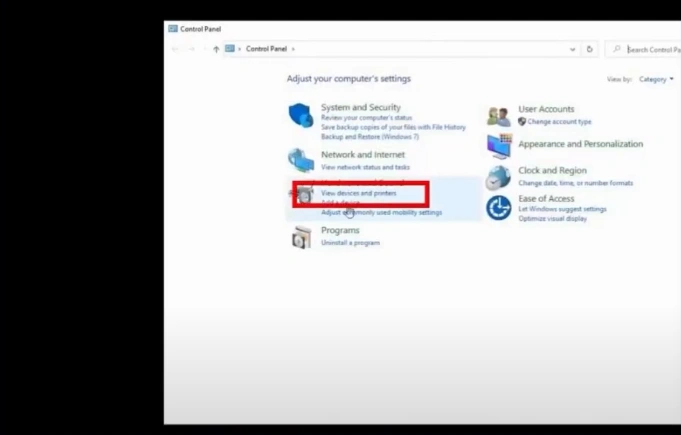Click the Hardware and Sound printer icon
This screenshot has height=435, width=681.
click(x=302, y=194)
